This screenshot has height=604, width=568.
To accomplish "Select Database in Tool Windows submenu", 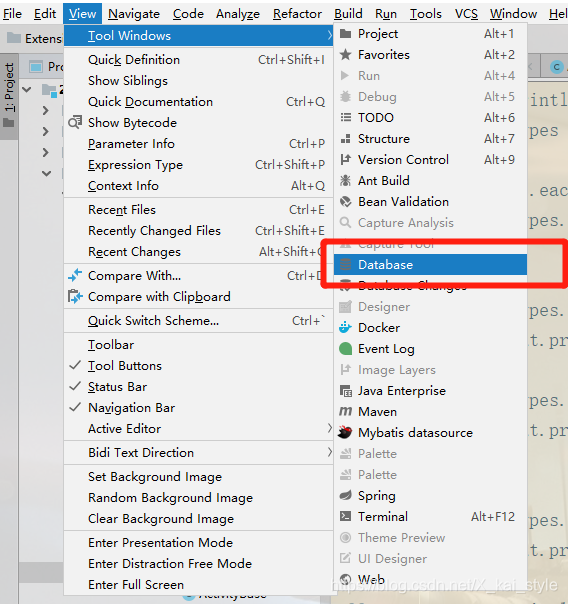I will click(x=430, y=265).
